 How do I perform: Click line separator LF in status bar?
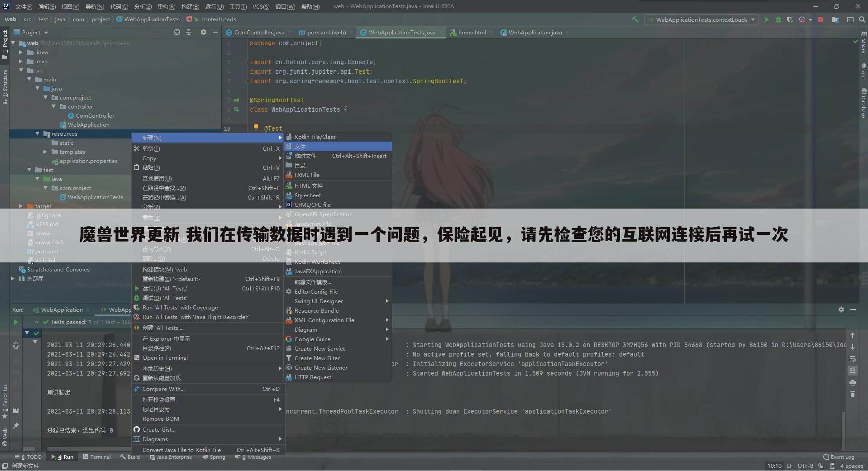click(x=790, y=466)
